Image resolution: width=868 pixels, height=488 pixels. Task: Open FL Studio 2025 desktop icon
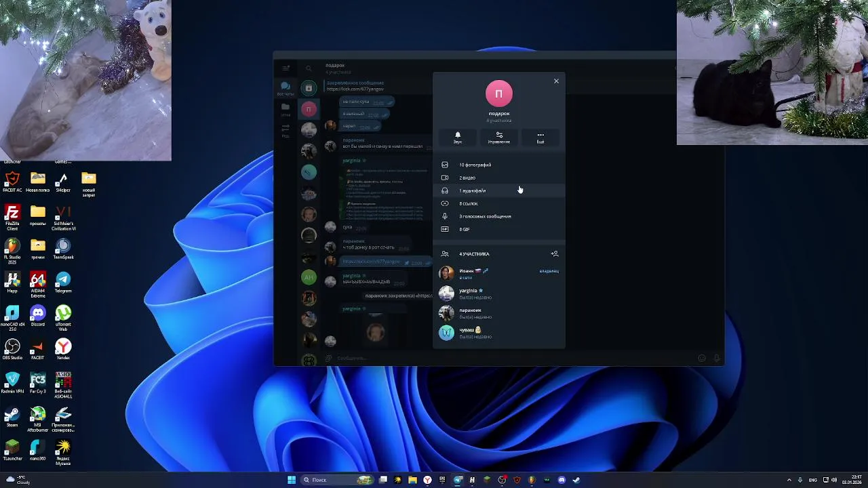tap(12, 251)
